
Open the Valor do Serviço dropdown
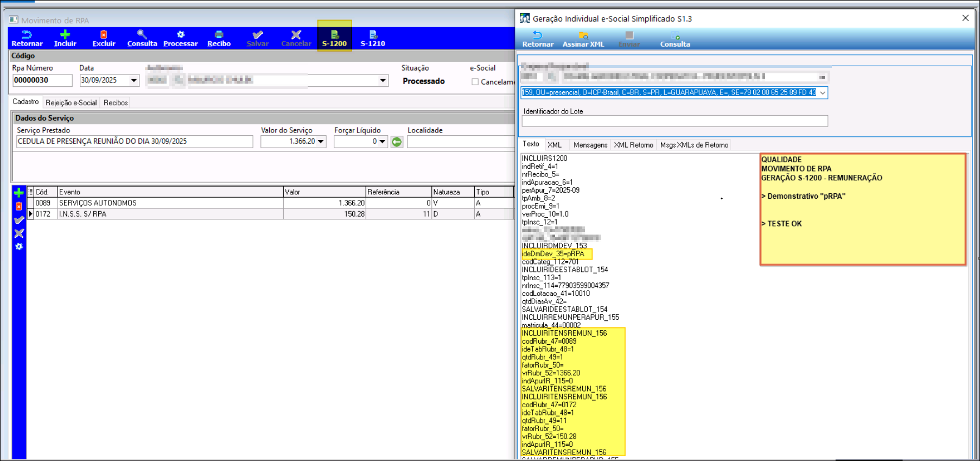point(321,142)
